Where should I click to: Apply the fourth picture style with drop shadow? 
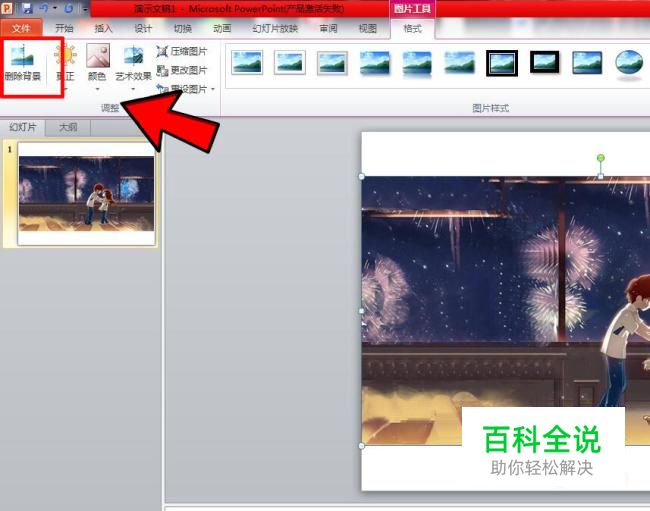pyautogui.click(x=375, y=63)
